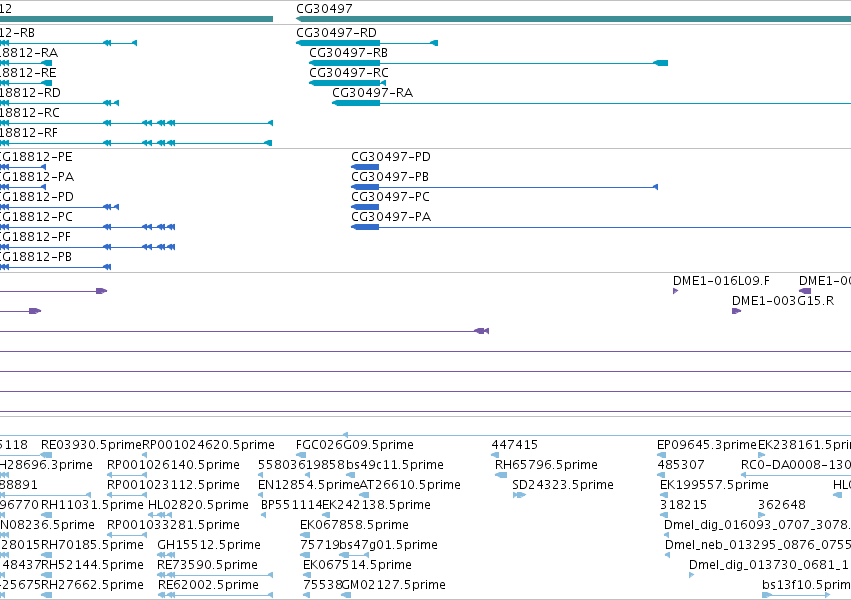Select protein label CG30497-PB
The height and width of the screenshot is (600, 851).
tap(390, 177)
